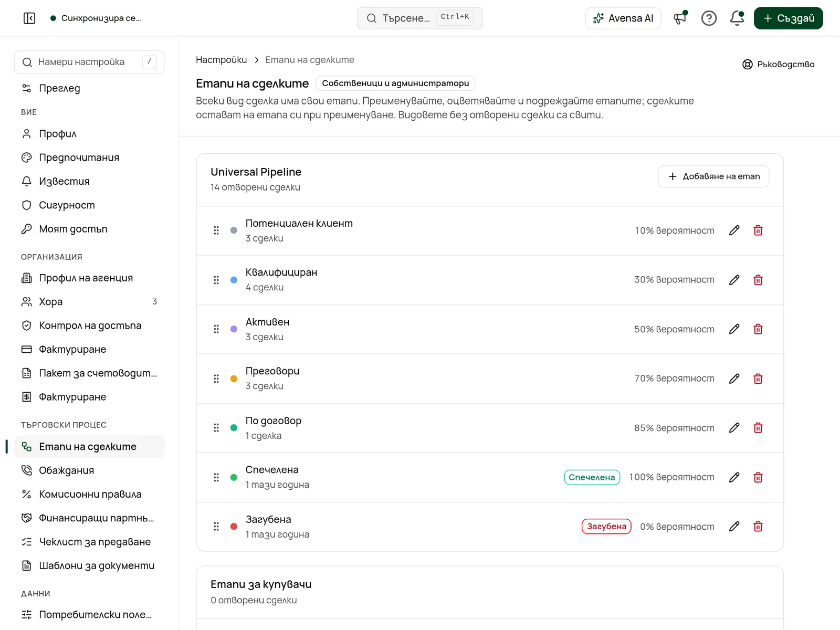The width and height of the screenshot is (840, 630).
Task: Click the Спечелена status badge
Action: (592, 477)
